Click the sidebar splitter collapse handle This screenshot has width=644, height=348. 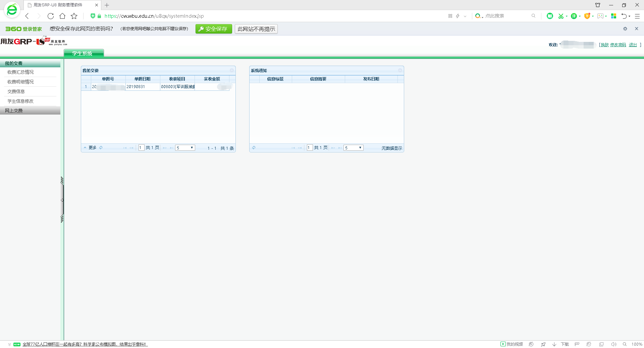coord(62,200)
